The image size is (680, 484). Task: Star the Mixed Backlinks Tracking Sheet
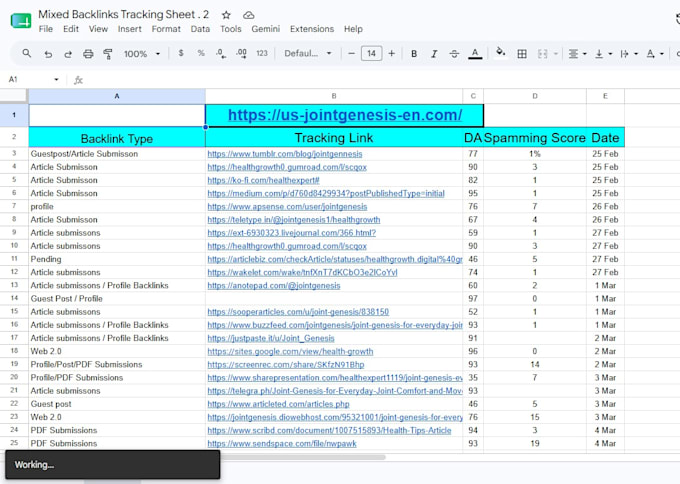point(226,15)
